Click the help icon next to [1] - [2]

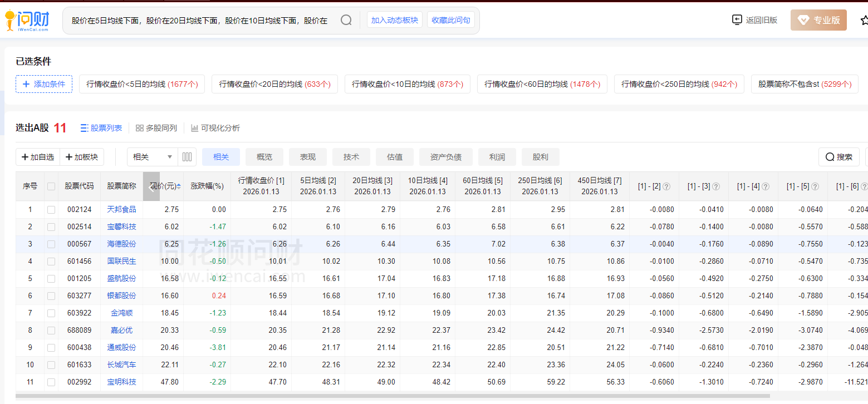point(666,186)
